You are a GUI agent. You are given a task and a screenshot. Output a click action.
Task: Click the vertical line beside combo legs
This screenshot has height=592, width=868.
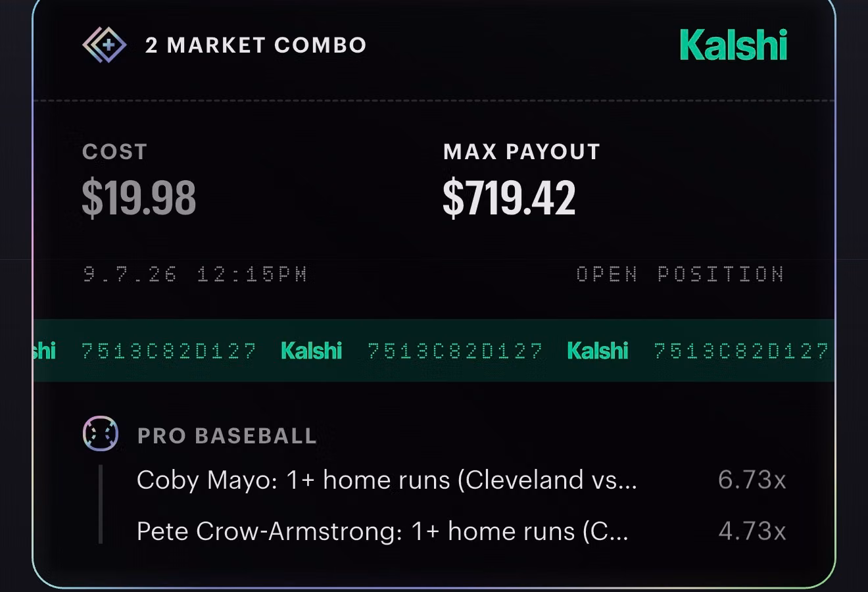[101, 505]
